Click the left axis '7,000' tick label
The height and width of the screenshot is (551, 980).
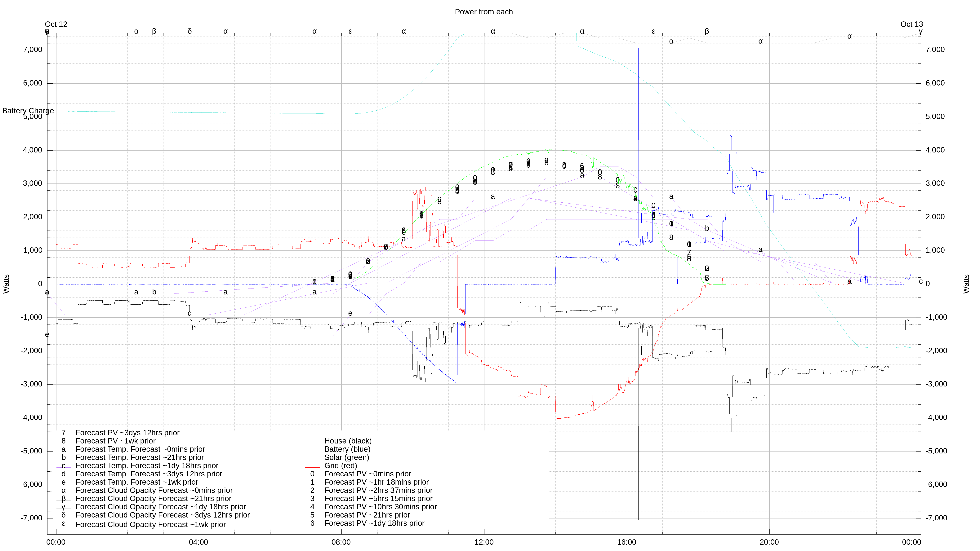33,50
